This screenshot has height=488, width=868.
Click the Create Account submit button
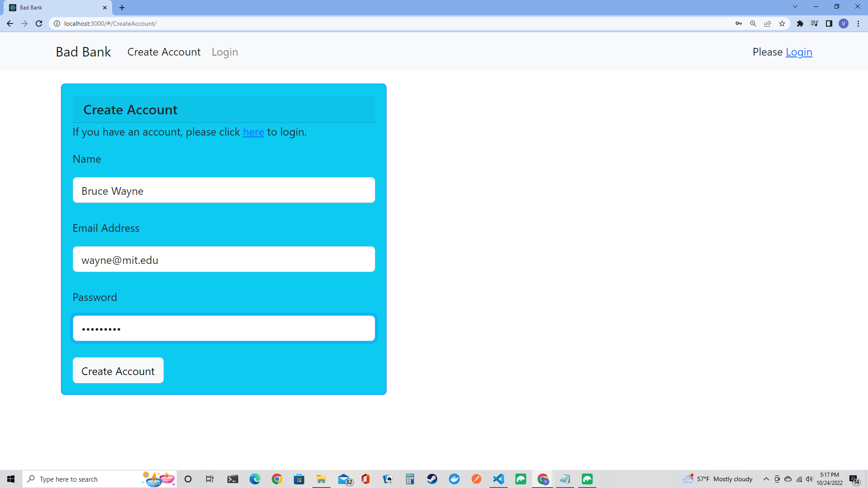pos(118,371)
